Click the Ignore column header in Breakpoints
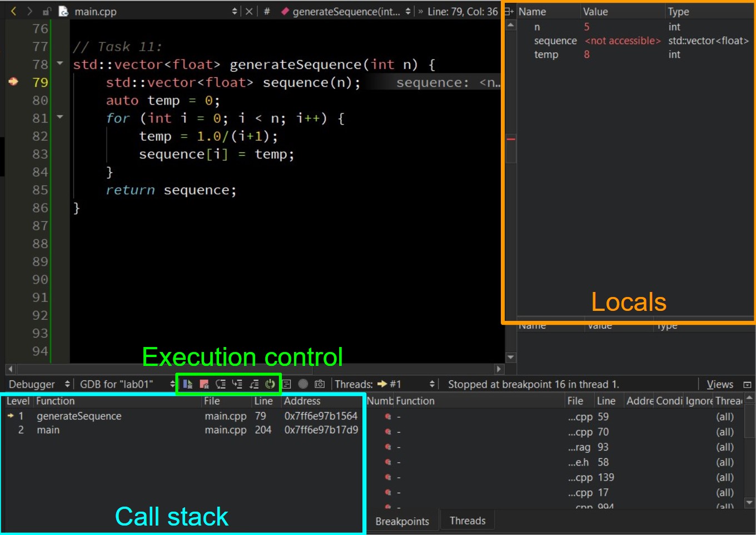 coord(699,401)
